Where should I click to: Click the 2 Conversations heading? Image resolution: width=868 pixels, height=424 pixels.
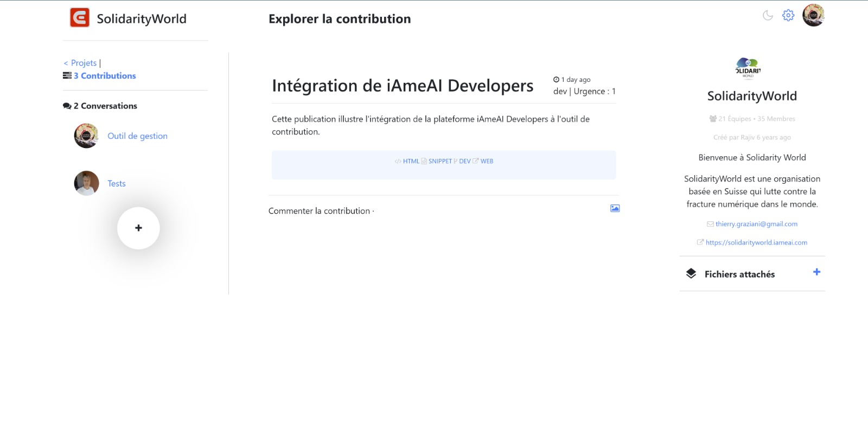click(x=105, y=106)
